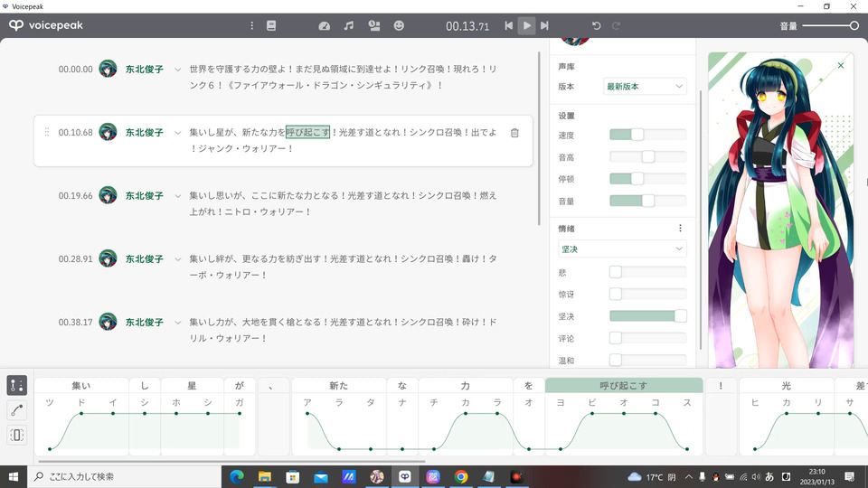
Task: Close the character portrait panel
Action: [x=841, y=65]
